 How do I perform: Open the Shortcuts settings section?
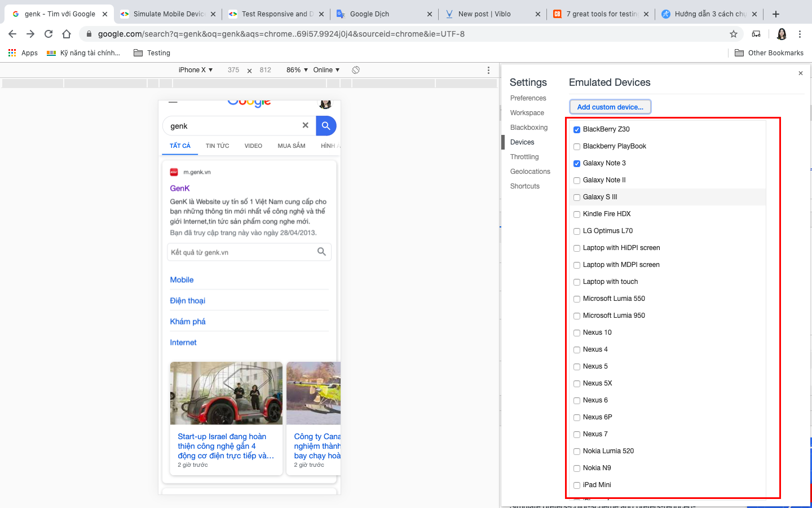pyautogui.click(x=524, y=186)
